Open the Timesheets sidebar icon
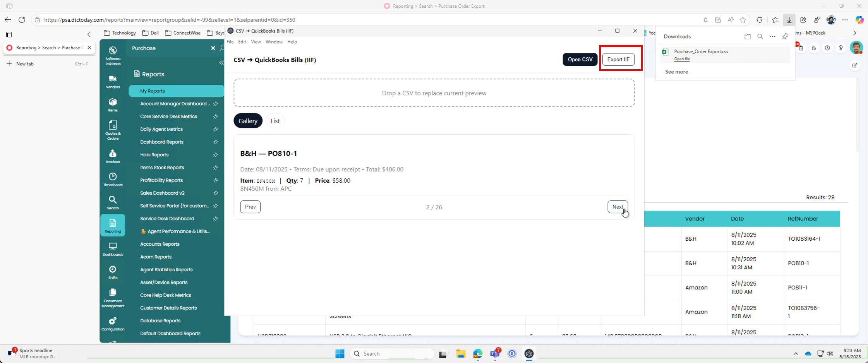868x363 pixels. 113,180
